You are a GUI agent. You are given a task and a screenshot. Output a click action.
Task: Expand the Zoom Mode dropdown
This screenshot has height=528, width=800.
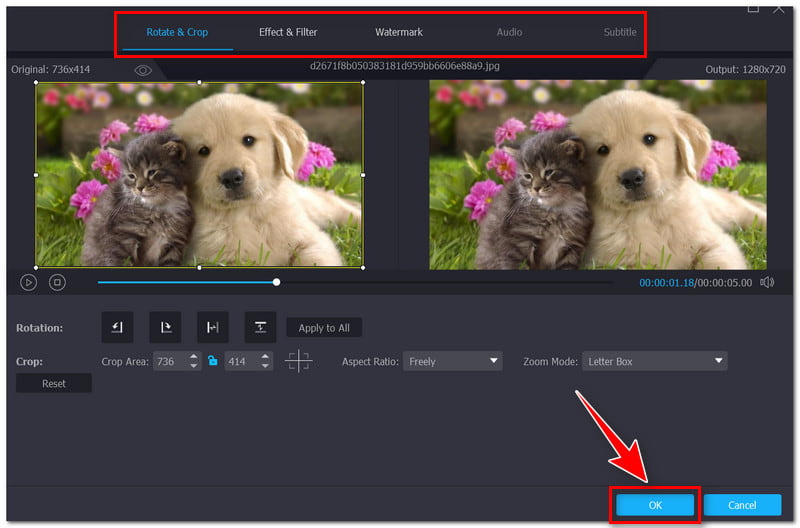654,361
